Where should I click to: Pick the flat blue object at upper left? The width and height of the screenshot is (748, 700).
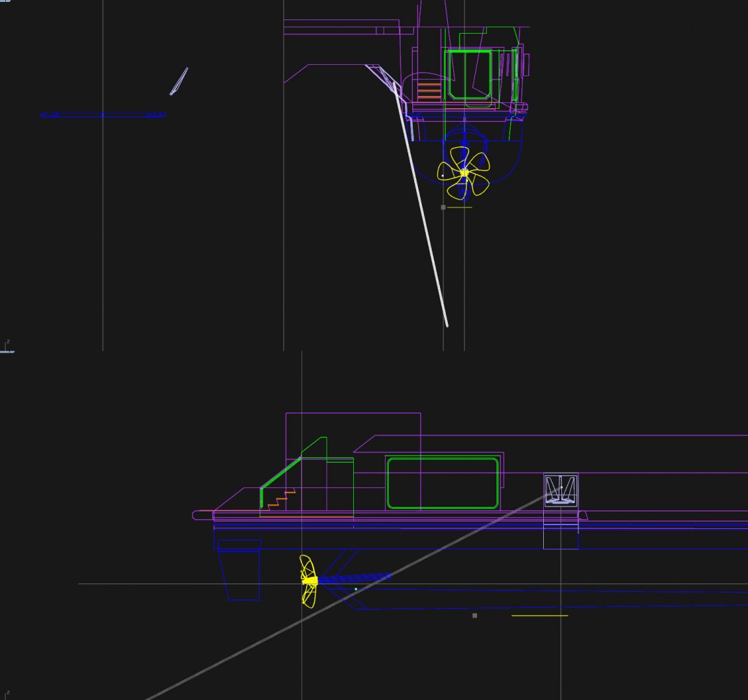coord(102,115)
